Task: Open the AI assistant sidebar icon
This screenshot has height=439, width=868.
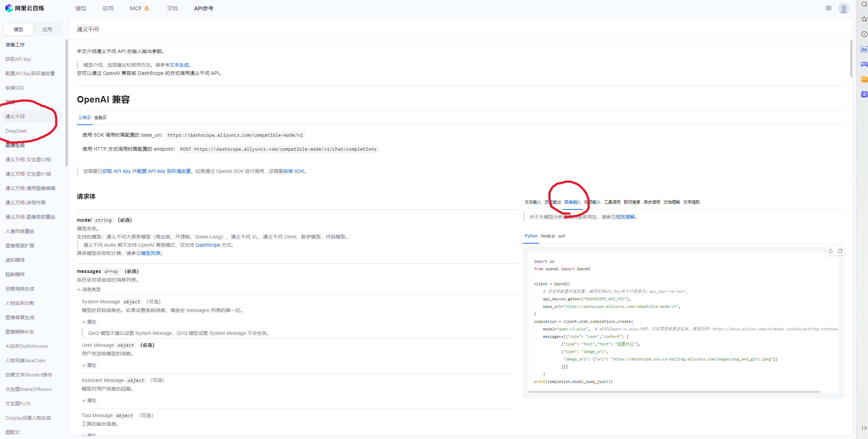Action: (864, 49)
